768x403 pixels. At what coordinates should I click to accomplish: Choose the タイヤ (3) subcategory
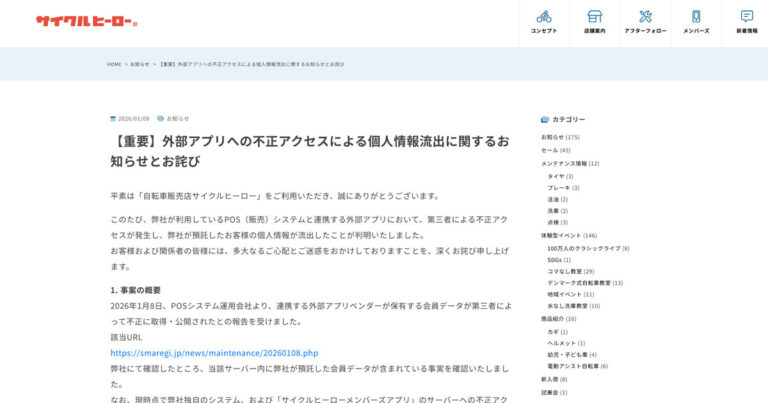[x=560, y=176]
